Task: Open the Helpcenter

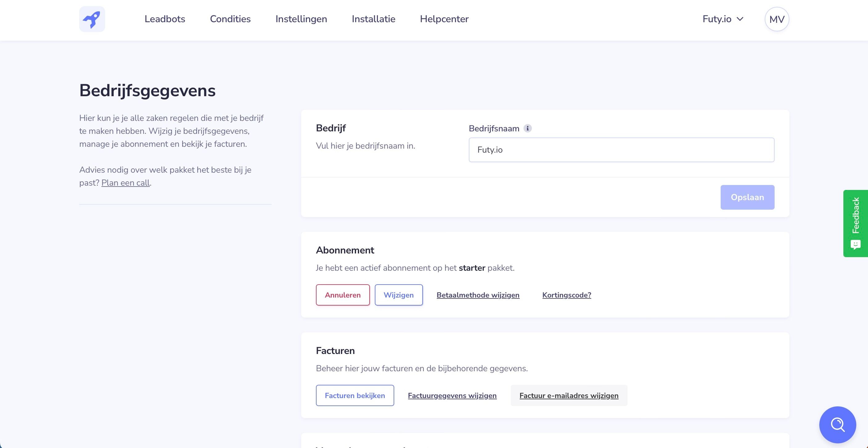Action: [x=444, y=19]
